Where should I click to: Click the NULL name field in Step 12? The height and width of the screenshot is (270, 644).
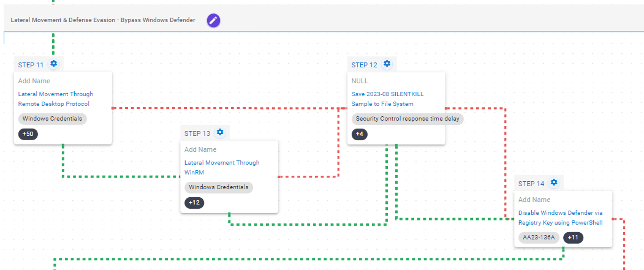coord(360,81)
